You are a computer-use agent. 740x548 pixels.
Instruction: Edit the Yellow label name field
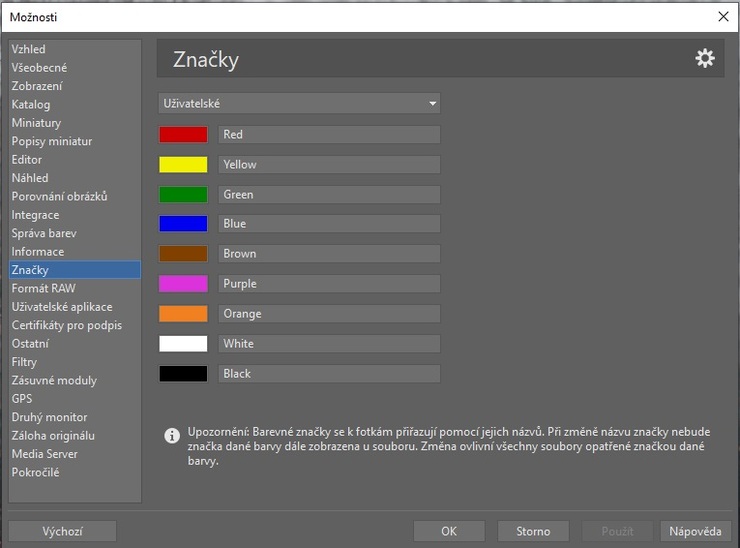click(329, 165)
